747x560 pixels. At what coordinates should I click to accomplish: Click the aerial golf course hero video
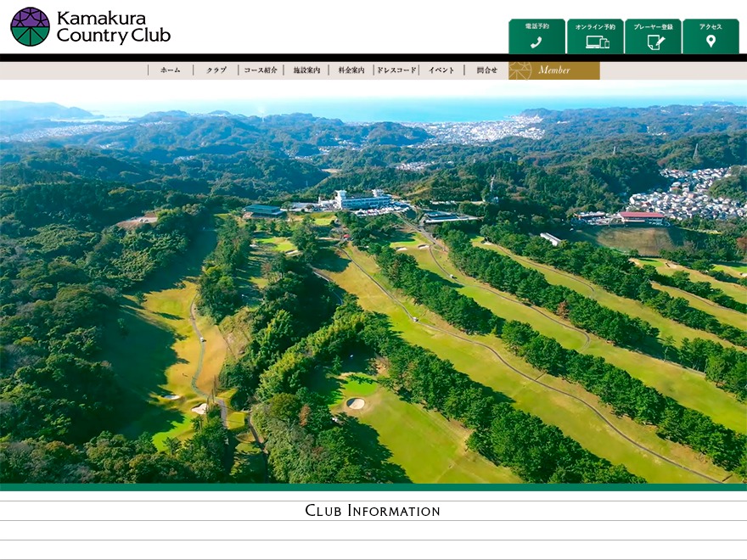[x=373, y=283]
